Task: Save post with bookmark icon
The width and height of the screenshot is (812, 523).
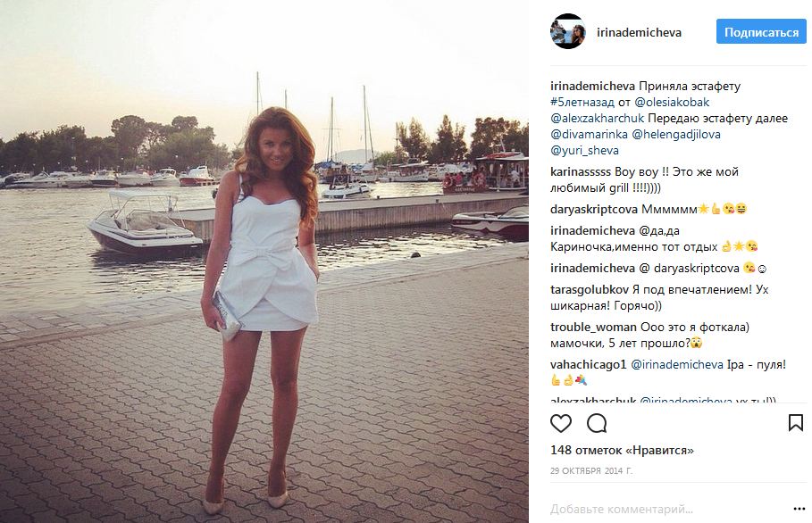Action: [795, 423]
